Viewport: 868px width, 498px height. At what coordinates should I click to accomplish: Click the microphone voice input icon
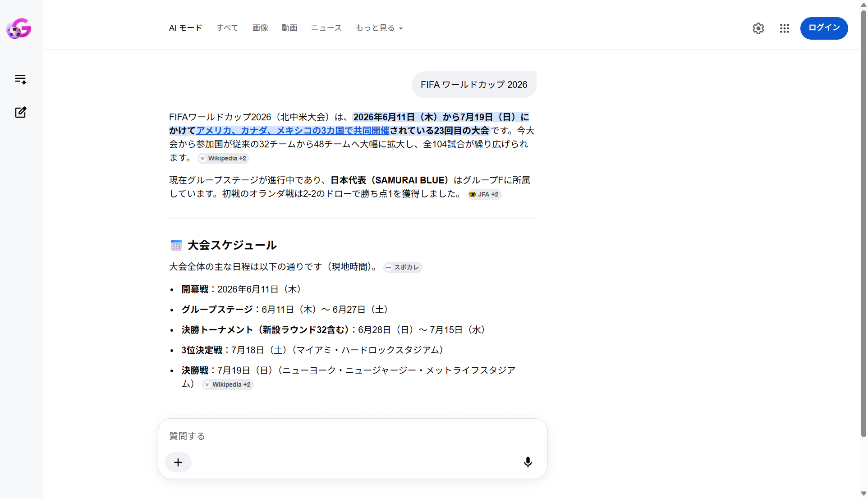[528, 462]
